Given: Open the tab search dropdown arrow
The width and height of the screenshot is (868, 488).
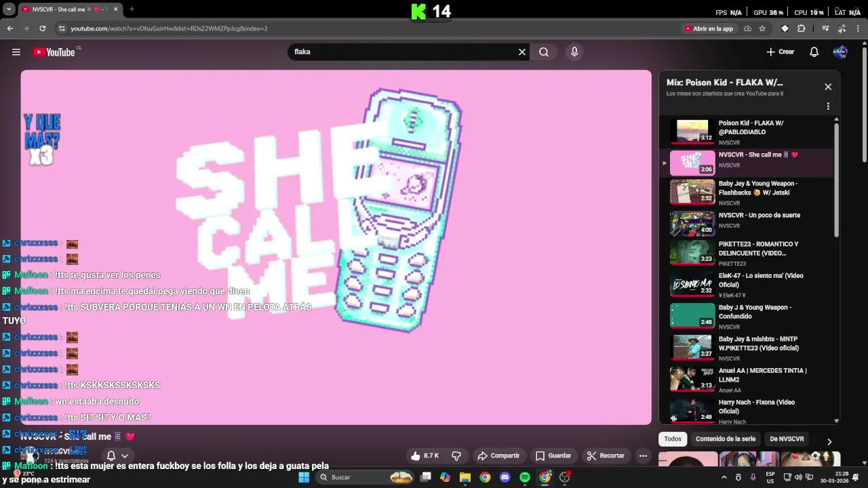Looking at the screenshot, I should [x=9, y=9].
